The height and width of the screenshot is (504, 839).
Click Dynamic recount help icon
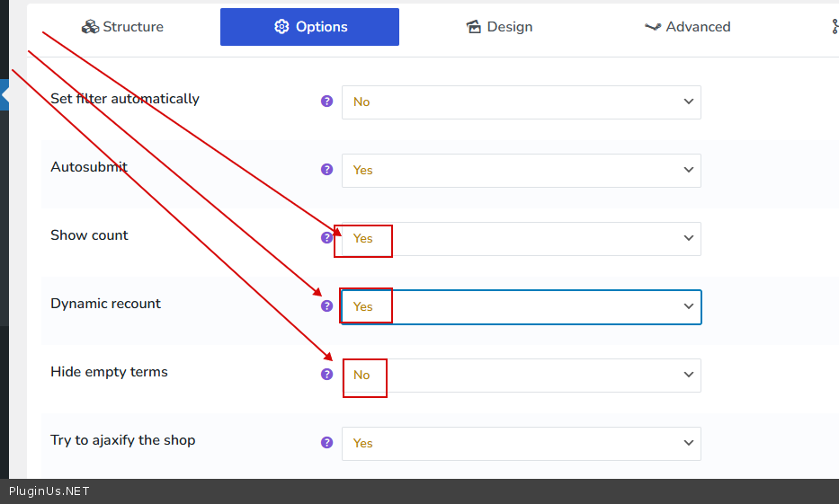[x=327, y=306]
